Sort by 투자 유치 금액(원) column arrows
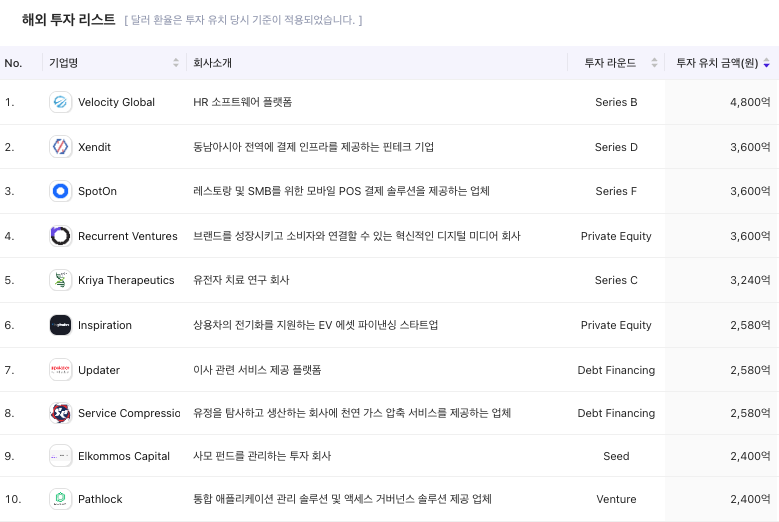The width and height of the screenshot is (779, 522). tap(766, 63)
